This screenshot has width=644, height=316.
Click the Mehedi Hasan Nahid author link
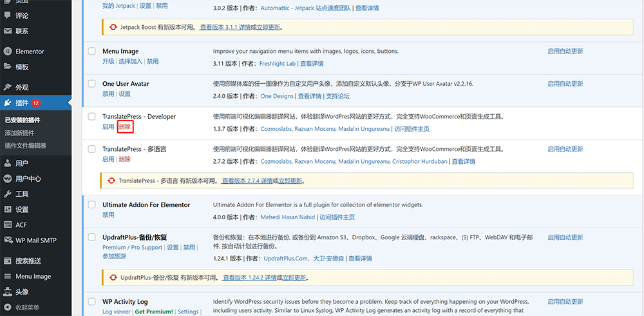pyautogui.click(x=288, y=217)
